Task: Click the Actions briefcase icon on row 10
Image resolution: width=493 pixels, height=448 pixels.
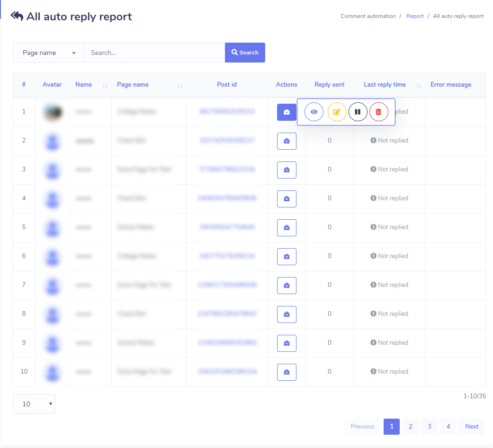Action: click(287, 372)
